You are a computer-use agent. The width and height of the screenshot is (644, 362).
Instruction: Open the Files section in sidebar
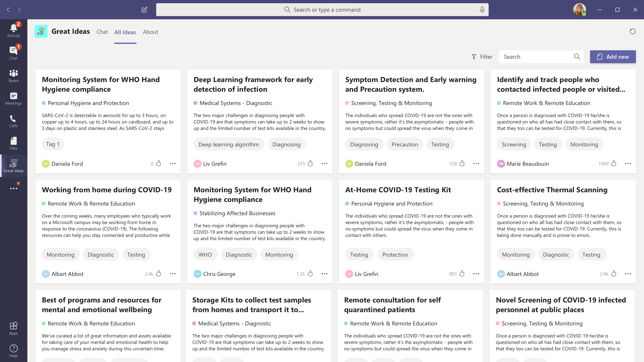[13, 143]
